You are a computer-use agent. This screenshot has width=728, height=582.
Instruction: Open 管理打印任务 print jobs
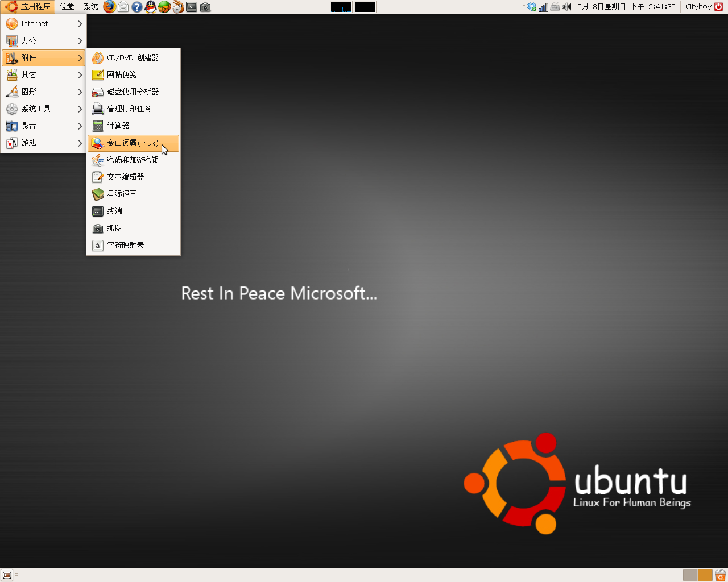coord(134,109)
